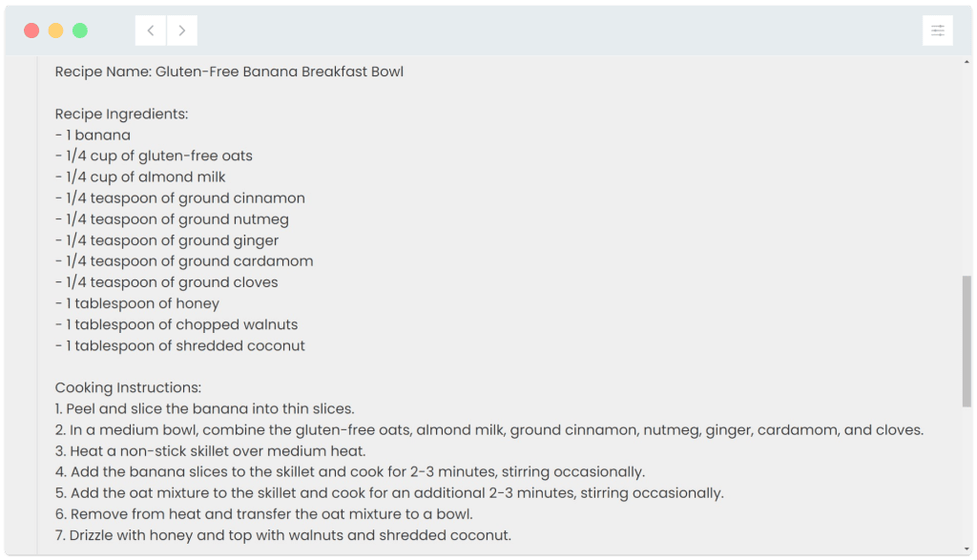
Task: Close the window with red button
Action: point(31,31)
